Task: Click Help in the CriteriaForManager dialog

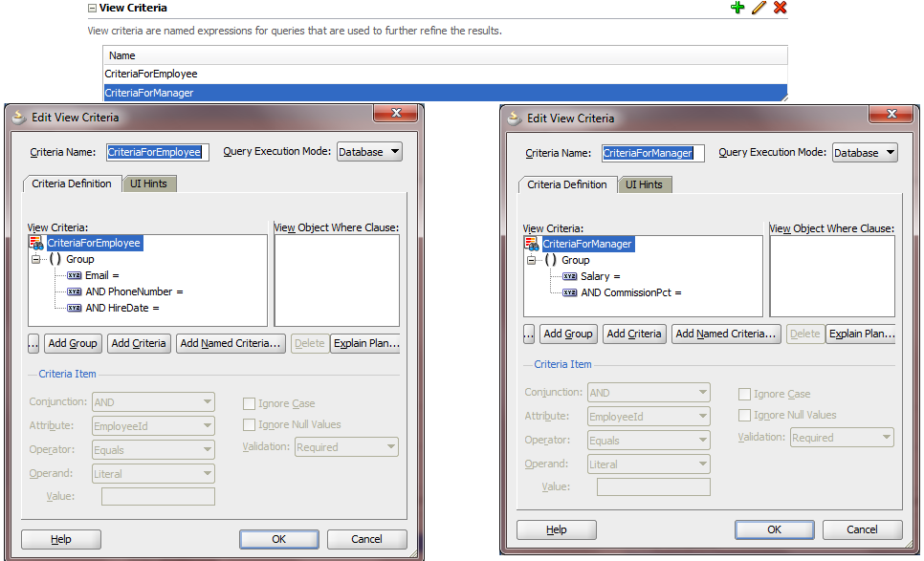Action: point(557,529)
